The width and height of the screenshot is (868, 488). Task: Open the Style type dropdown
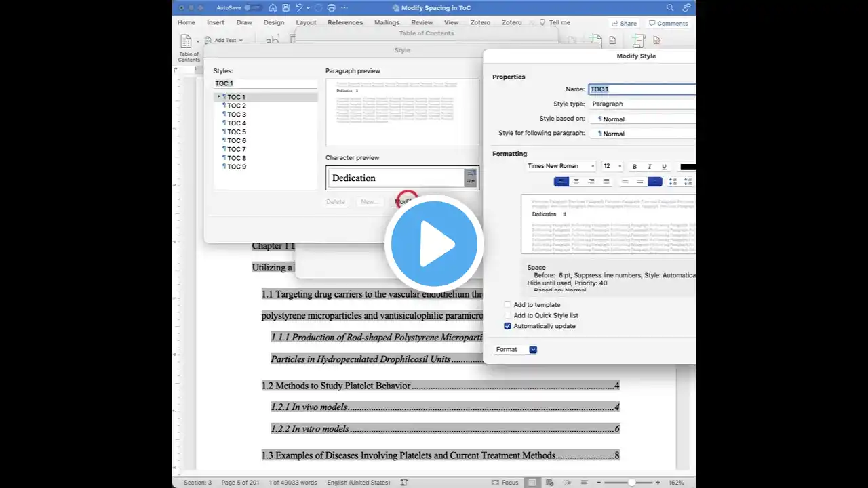(642, 104)
